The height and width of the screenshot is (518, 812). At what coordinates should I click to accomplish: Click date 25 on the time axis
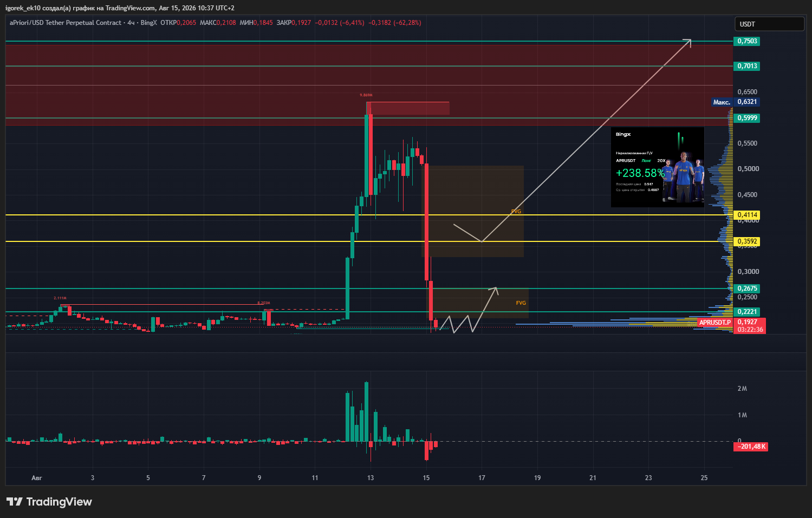(704, 478)
